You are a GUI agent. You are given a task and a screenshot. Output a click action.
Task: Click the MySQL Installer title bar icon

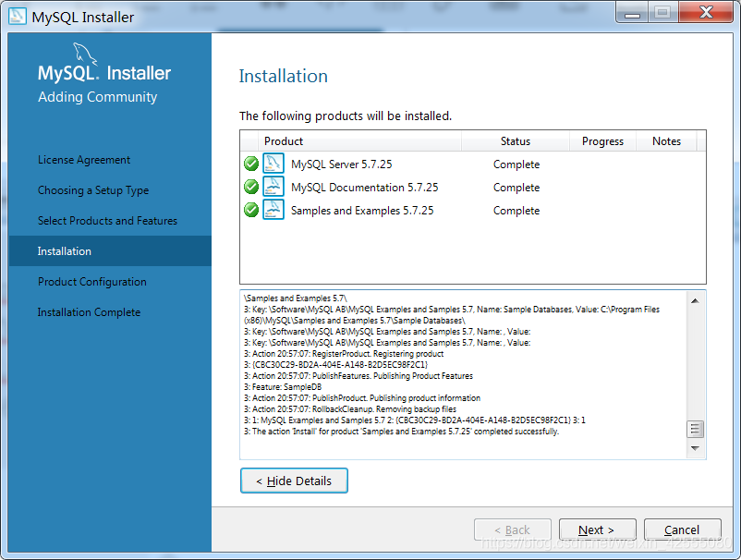(18, 17)
